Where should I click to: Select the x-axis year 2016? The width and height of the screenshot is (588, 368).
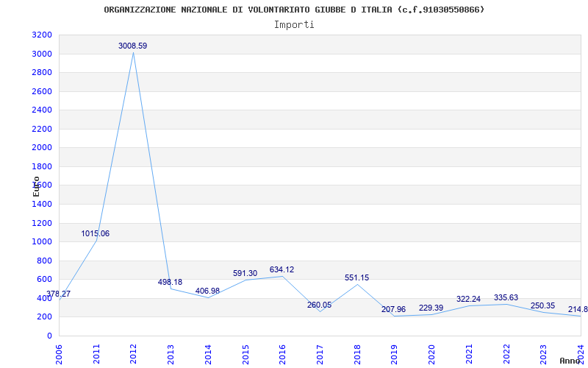point(282,354)
